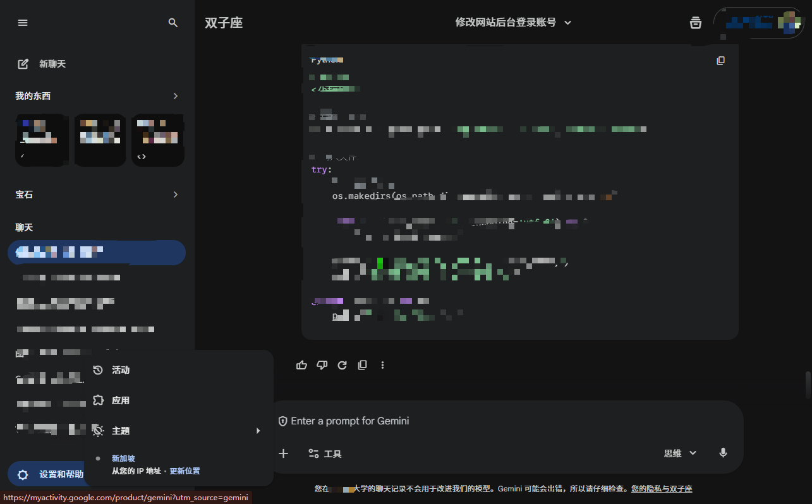Image resolution: width=812 pixels, height=504 pixels.
Task: Click the "try:" line in the code block
Action: 322,169
